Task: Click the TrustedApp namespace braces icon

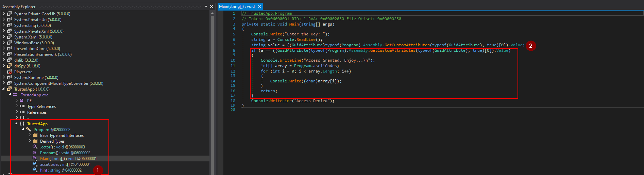Action: click(x=22, y=124)
